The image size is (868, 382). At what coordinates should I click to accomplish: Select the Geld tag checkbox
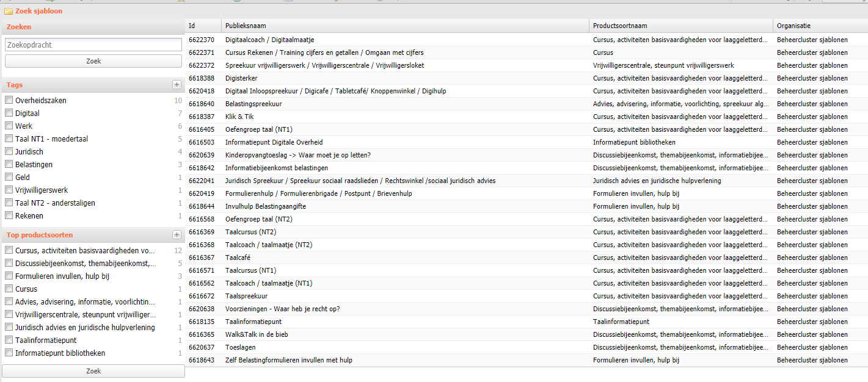[x=9, y=177]
